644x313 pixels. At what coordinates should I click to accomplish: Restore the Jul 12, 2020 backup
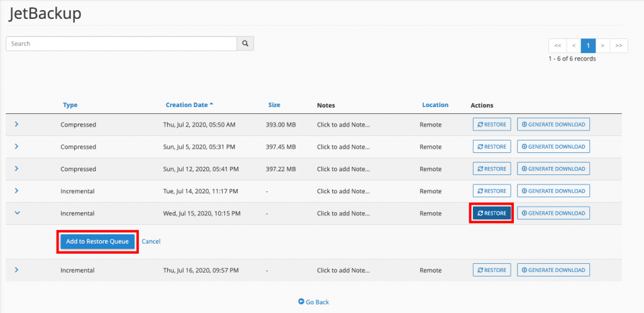point(492,169)
